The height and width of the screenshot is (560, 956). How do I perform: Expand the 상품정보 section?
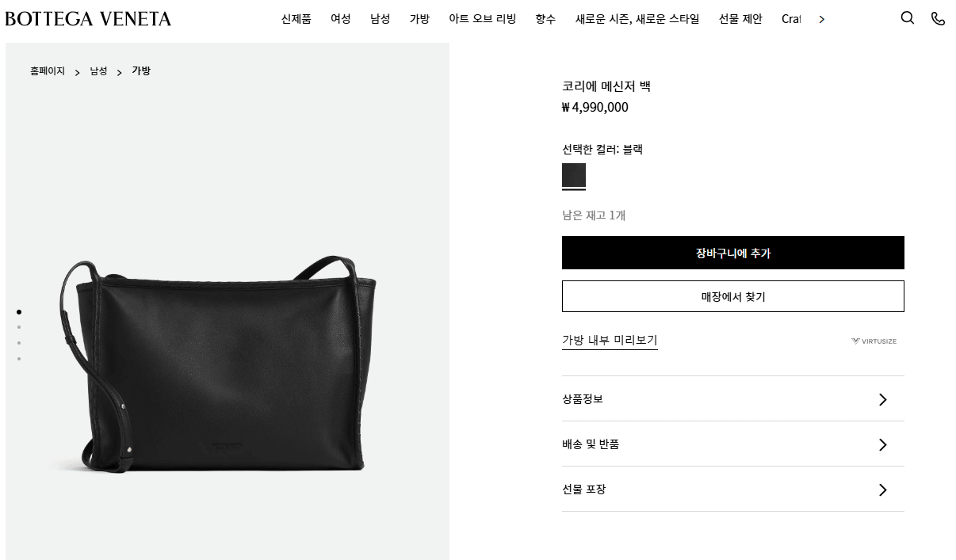(x=732, y=398)
